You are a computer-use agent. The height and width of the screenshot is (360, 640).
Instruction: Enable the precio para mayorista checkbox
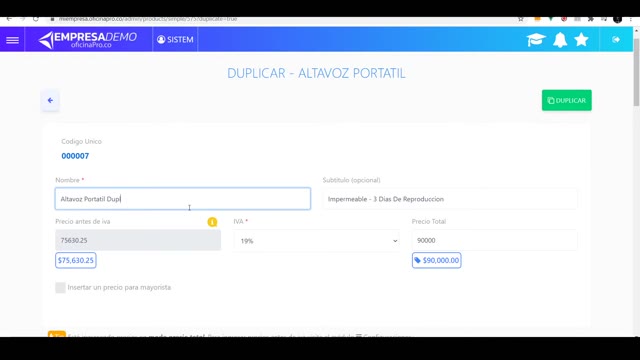point(60,287)
